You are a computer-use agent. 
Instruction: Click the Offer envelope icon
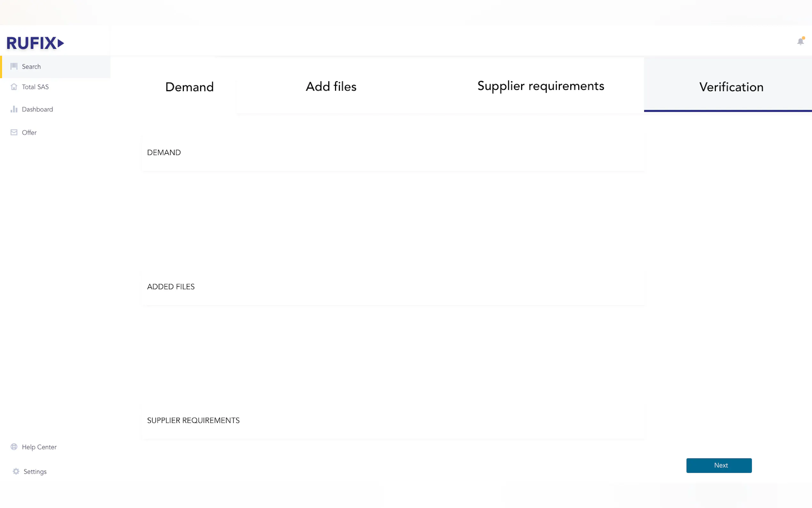coord(14,132)
